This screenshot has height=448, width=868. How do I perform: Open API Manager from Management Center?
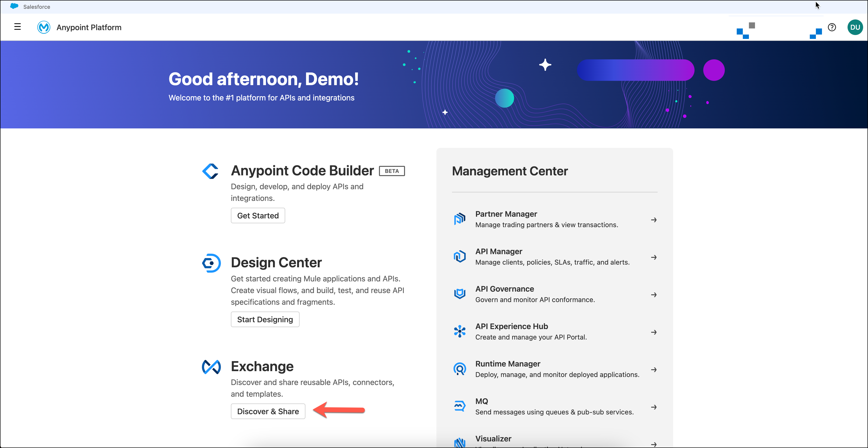(x=499, y=251)
